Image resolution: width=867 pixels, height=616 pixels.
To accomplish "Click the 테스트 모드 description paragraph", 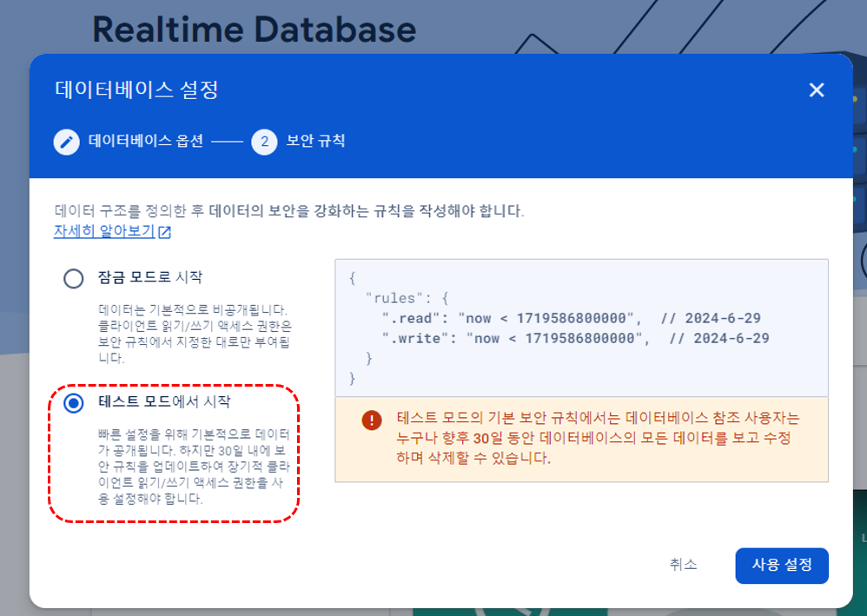I will click(x=194, y=467).
